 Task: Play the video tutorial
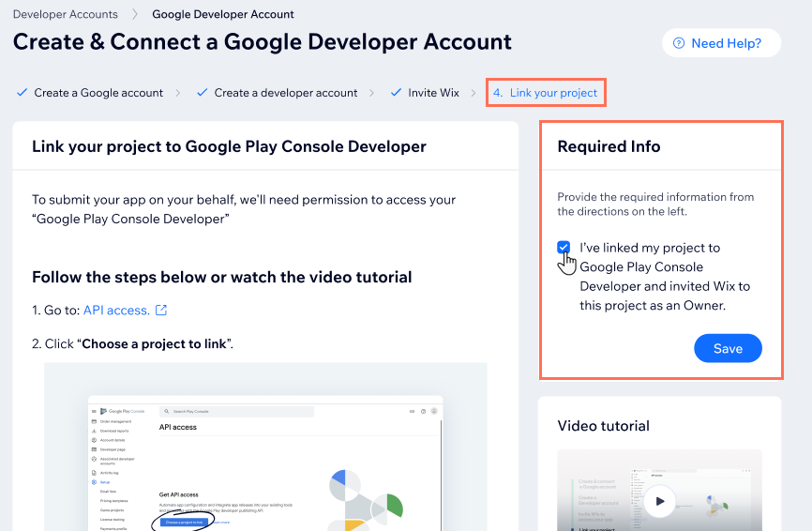click(659, 501)
